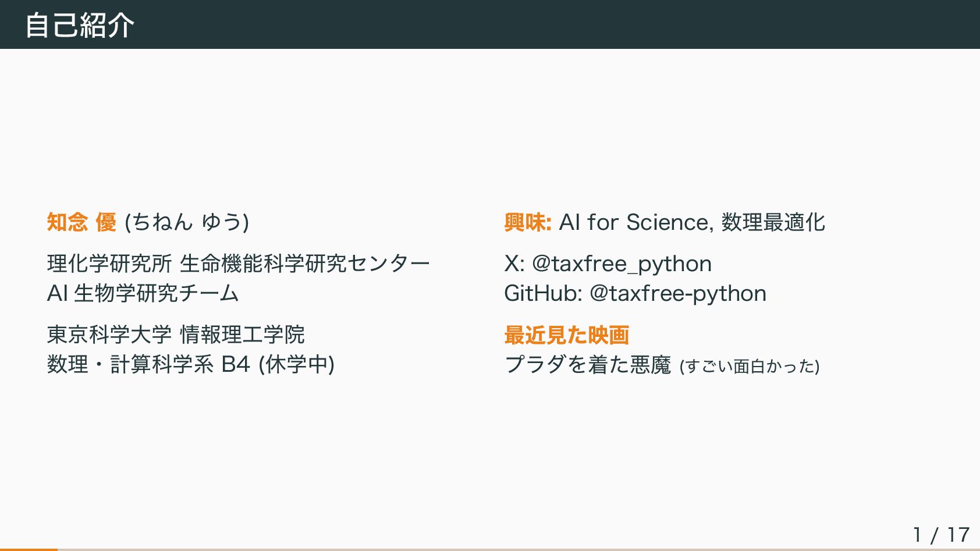
Task: Click the movie title プラダを着た悪魔
Action: (588, 365)
